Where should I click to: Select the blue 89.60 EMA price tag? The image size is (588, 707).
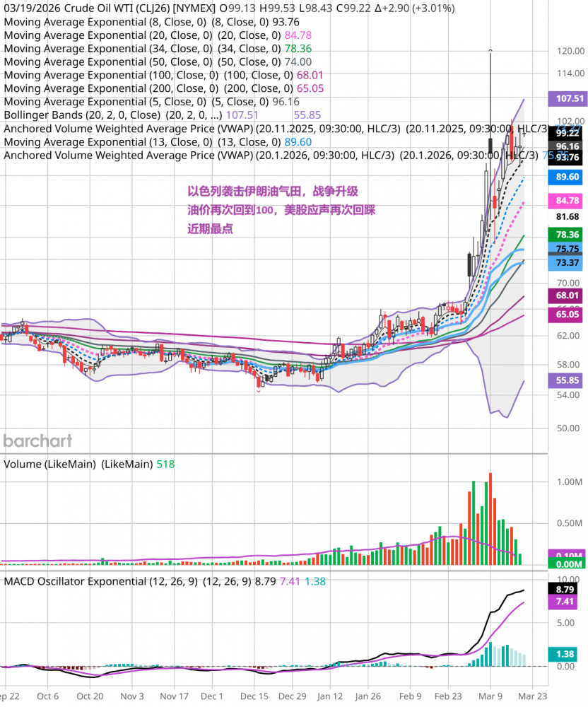567,177
